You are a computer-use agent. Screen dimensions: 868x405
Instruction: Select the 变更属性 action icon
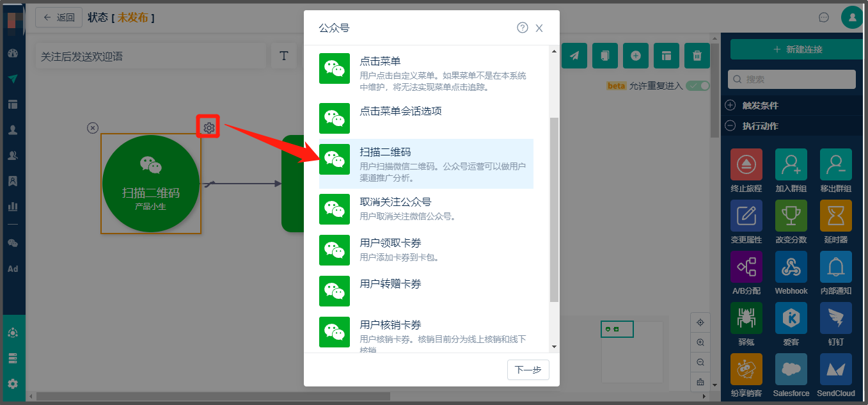click(x=746, y=216)
